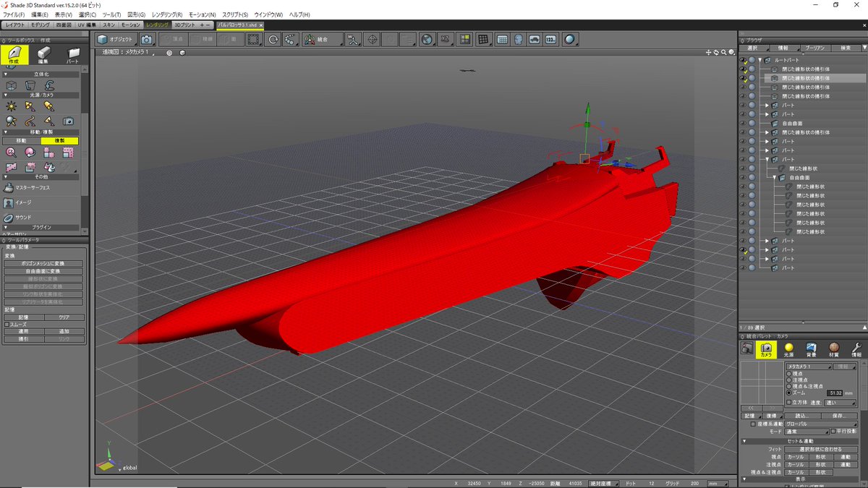Image resolution: width=868 pixels, height=488 pixels.
Task: Collapse the ルートパート tree node
Action: [760, 60]
